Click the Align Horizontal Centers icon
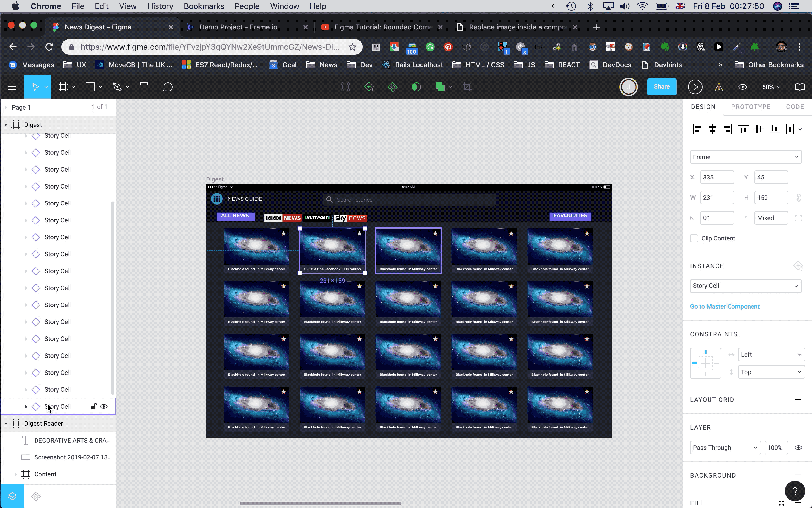The height and width of the screenshot is (508, 812). [x=712, y=129]
